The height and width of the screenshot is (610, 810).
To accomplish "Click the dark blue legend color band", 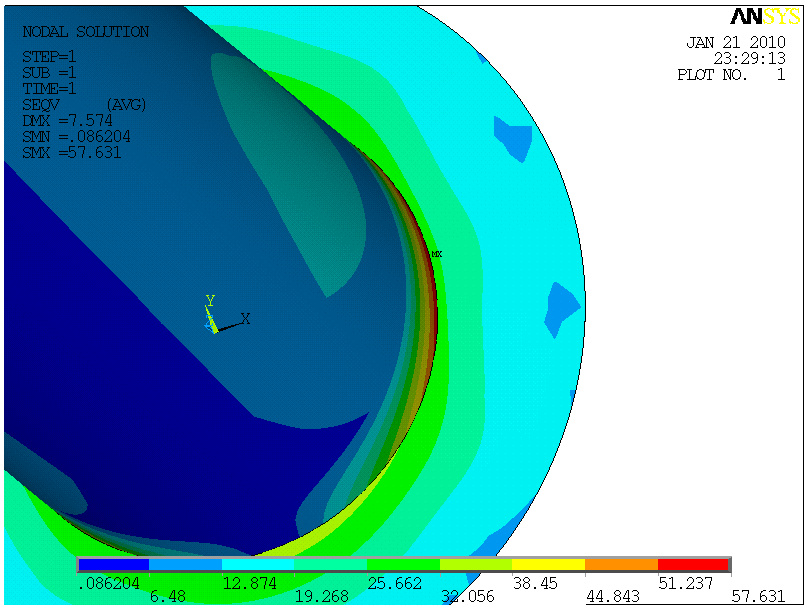I will click(114, 564).
